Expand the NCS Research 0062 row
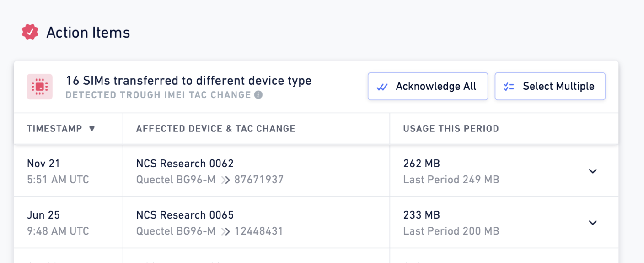This screenshot has height=263, width=644. tap(593, 171)
